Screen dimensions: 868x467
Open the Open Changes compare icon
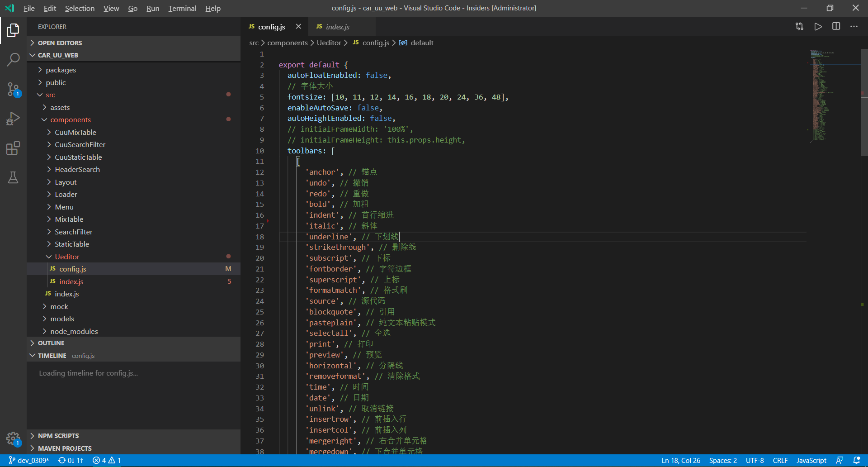(799, 27)
